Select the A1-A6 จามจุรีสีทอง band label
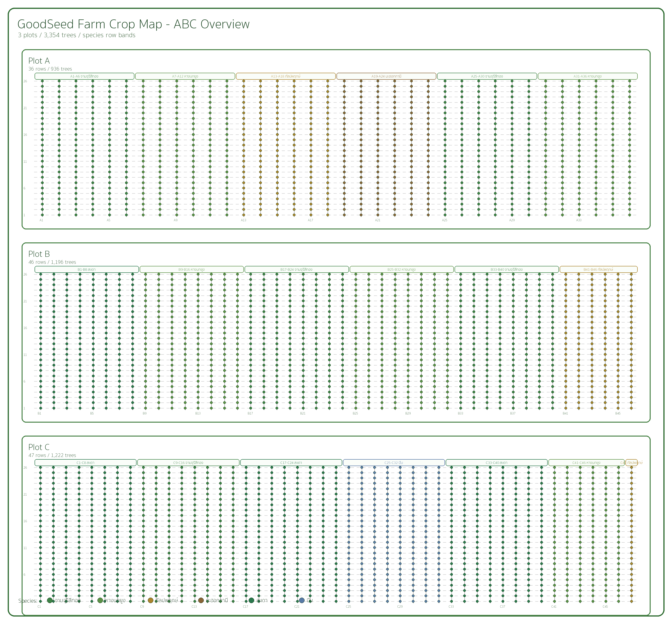This screenshot has width=672, height=624. (x=84, y=76)
